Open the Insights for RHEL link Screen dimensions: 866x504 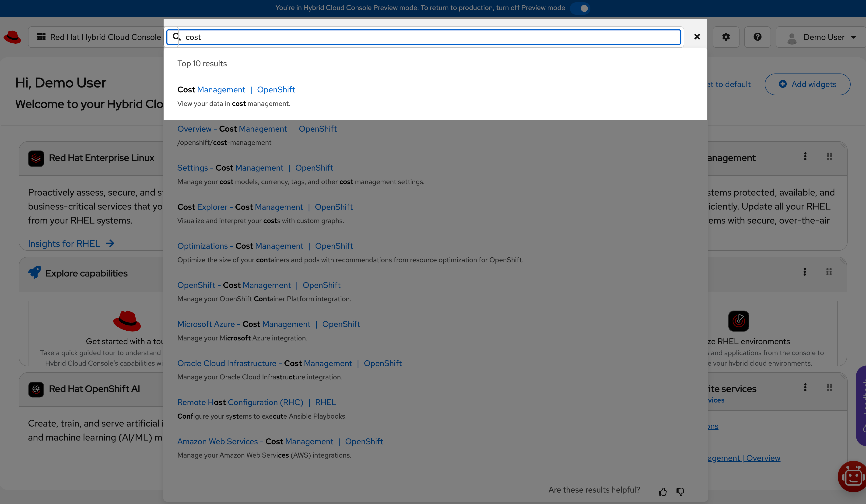[64, 243]
